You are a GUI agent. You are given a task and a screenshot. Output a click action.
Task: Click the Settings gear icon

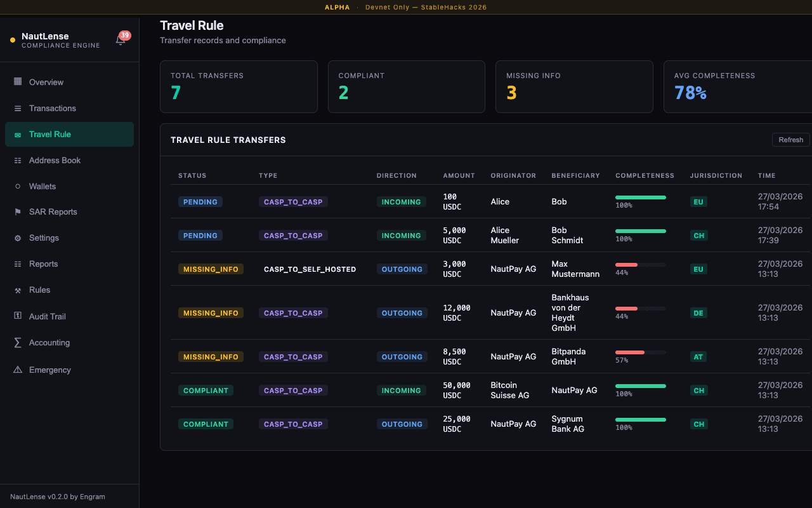pyautogui.click(x=18, y=238)
